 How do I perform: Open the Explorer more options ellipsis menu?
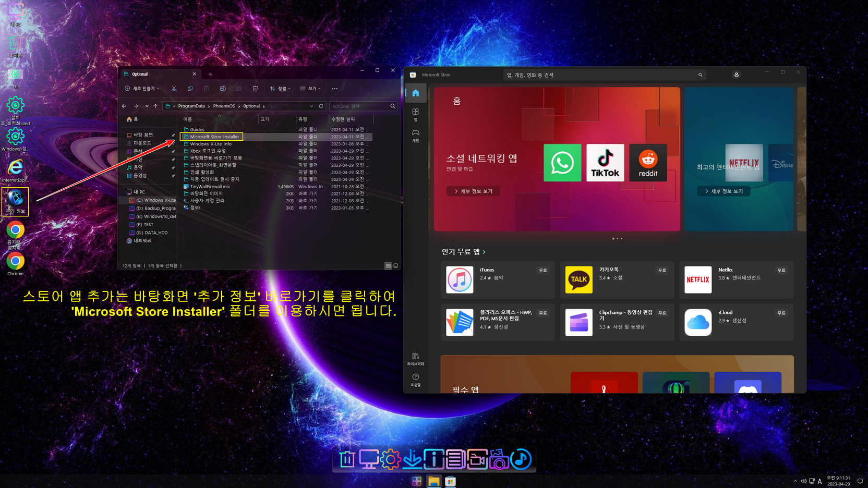pos(335,89)
